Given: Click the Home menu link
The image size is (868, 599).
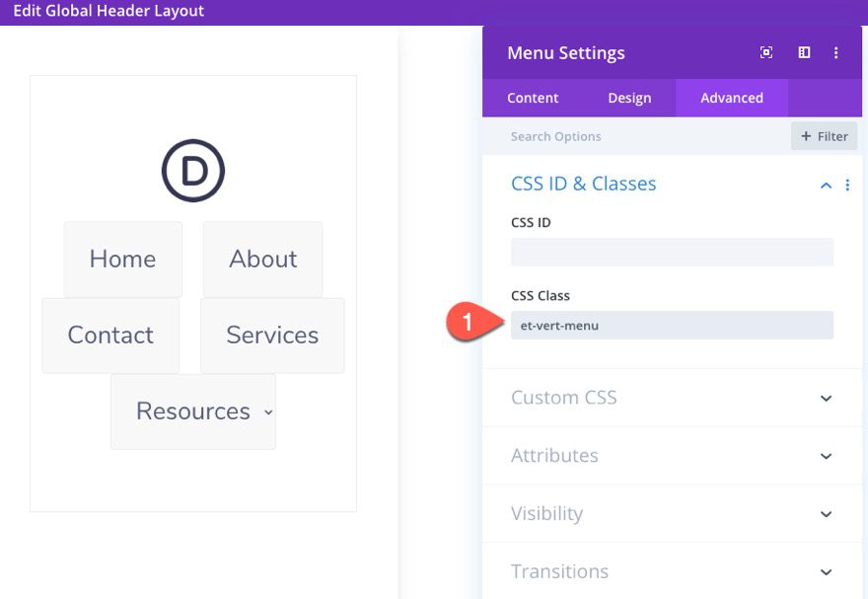Looking at the screenshot, I should click(x=122, y=259).
